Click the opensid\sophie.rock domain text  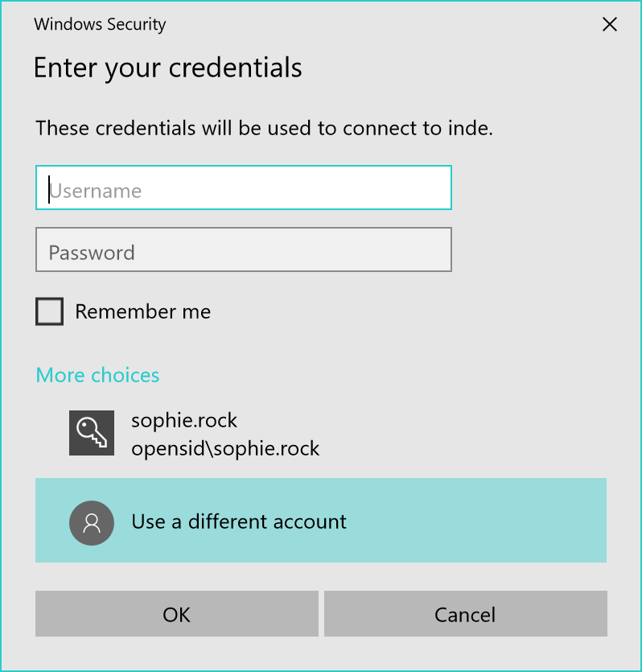click(x=225, y=448)
